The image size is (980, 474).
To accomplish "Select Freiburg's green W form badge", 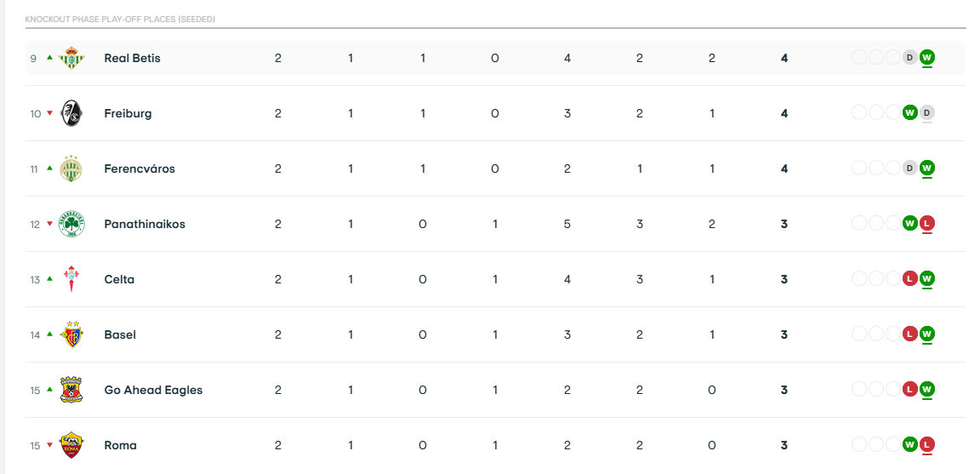I will coord(910,113).
